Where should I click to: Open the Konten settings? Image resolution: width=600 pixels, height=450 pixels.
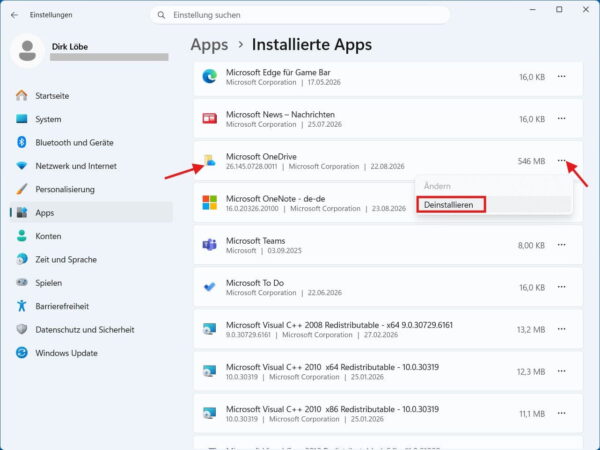coord(48,236)
